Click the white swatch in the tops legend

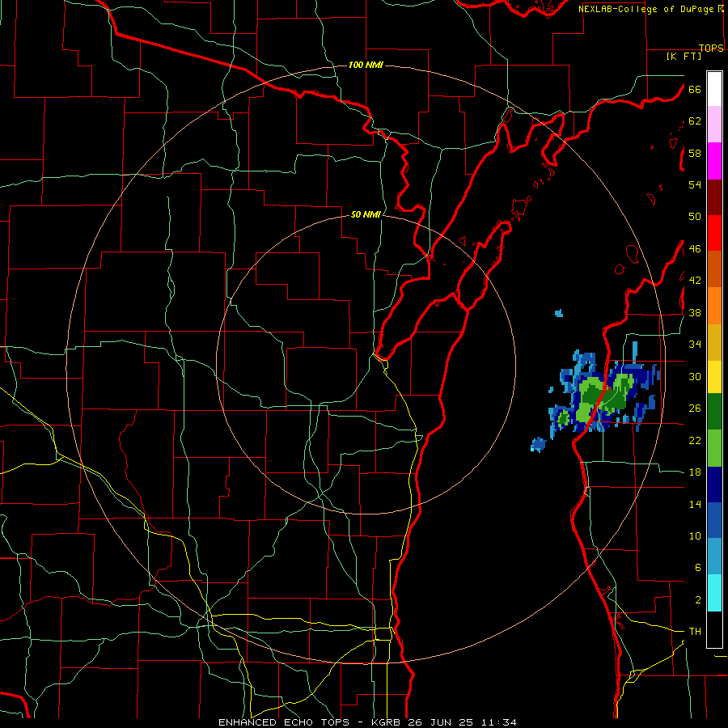click(714, 89)
